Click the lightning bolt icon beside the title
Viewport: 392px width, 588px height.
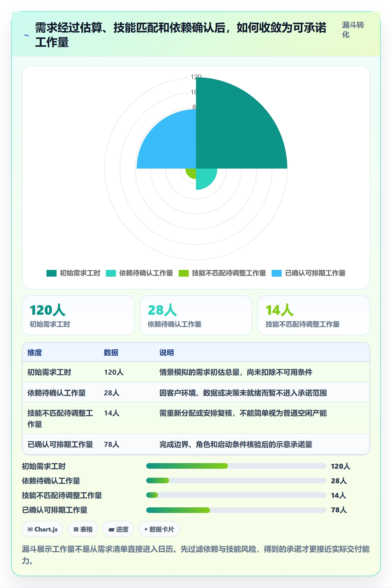coord(27,35)
